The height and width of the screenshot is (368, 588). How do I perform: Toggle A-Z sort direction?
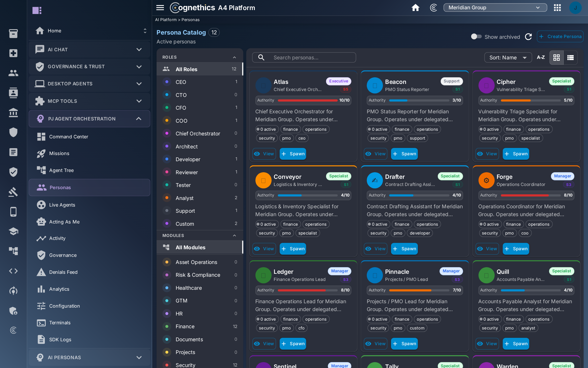coord(541,57)
